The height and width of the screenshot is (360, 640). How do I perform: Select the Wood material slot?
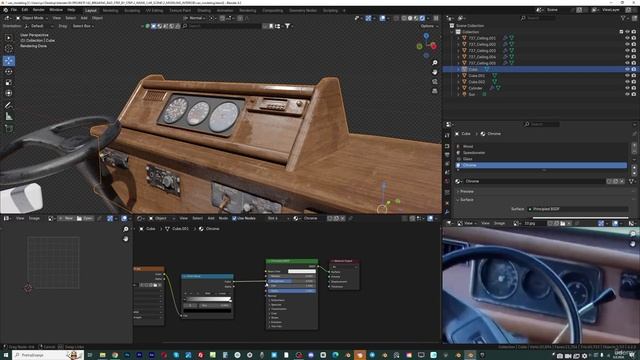coord(542,146)
